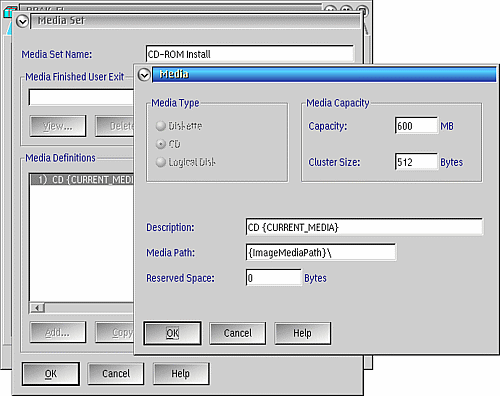Open the Media dialog system menu icon
Screen dimensions: 500x396
click(144, 75)
